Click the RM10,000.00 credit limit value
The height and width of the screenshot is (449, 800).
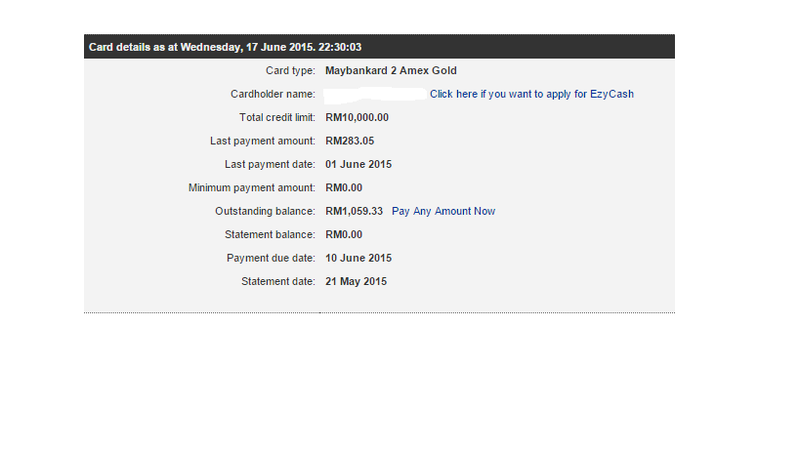pyautogui.click(x=357, y=118)
